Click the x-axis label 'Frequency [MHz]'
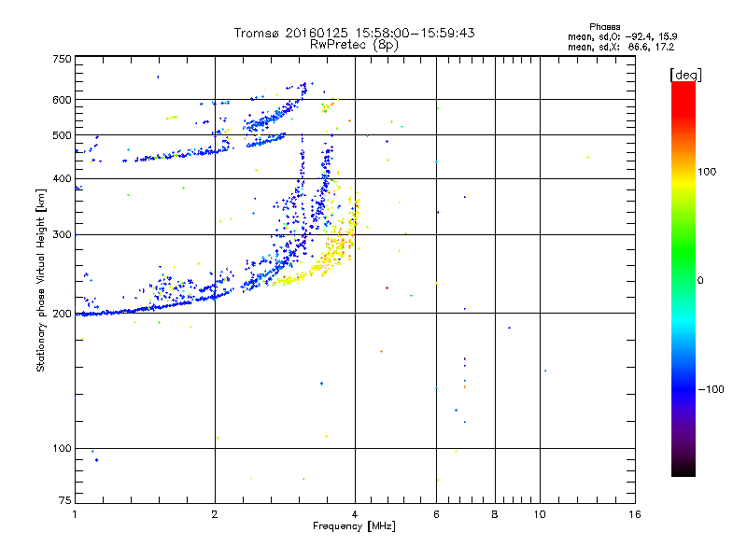Viewport: 747px width, 560px height. click(x=354, y=526)
